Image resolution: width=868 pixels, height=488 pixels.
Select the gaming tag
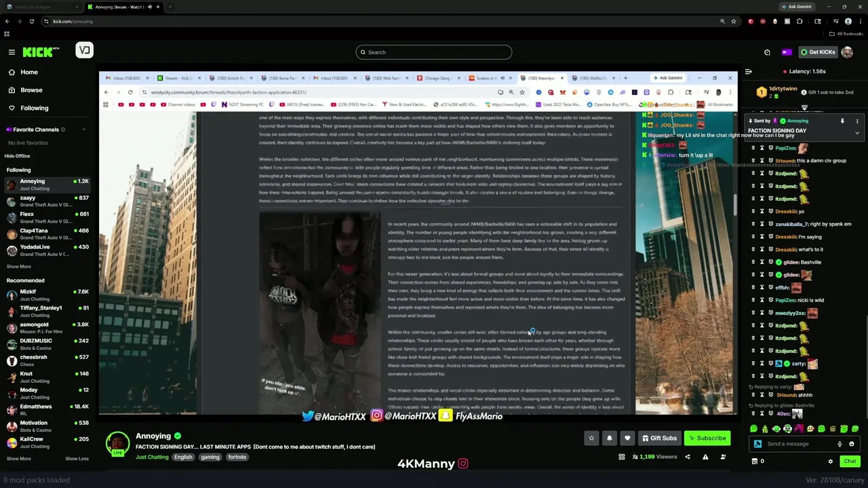[210, 457]
